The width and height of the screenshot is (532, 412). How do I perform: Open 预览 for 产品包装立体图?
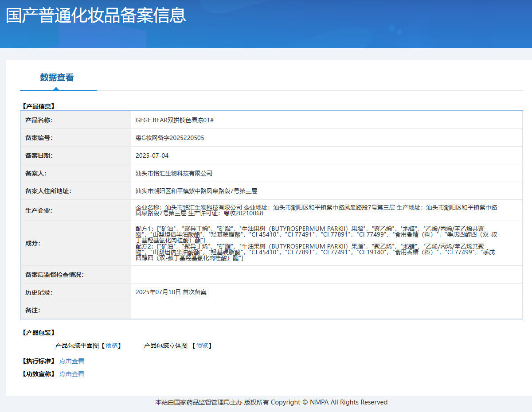click(x=202, y=346)
